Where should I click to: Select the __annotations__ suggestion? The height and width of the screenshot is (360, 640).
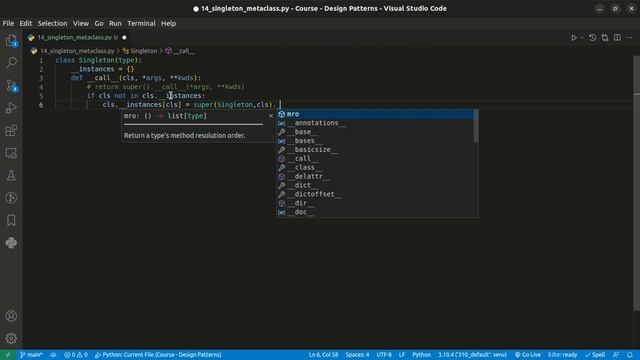tap(376, 123)
